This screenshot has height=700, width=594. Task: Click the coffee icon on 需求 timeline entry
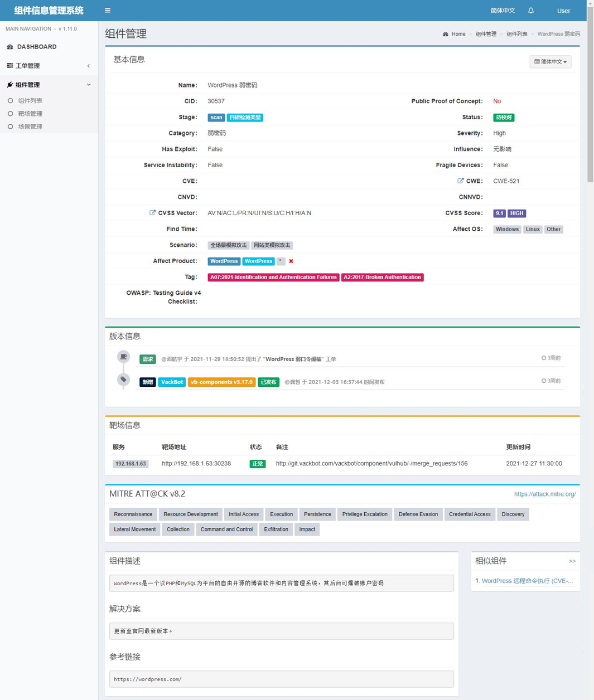[124, 357]
